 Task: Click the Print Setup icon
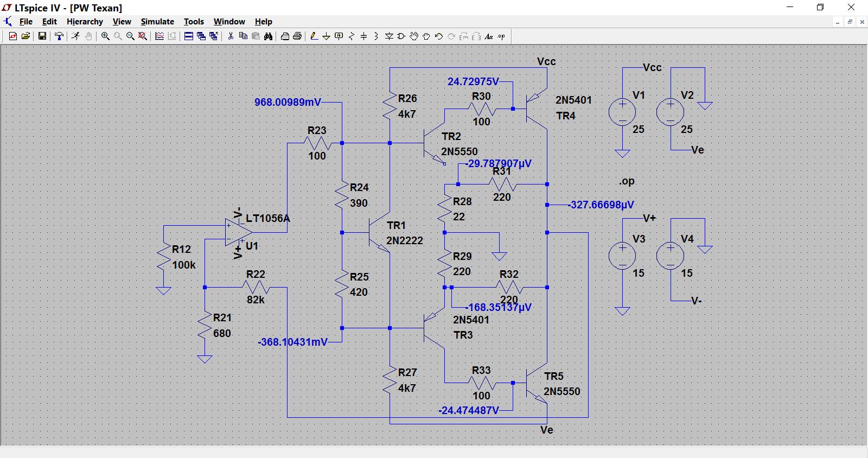pos(285,36)
